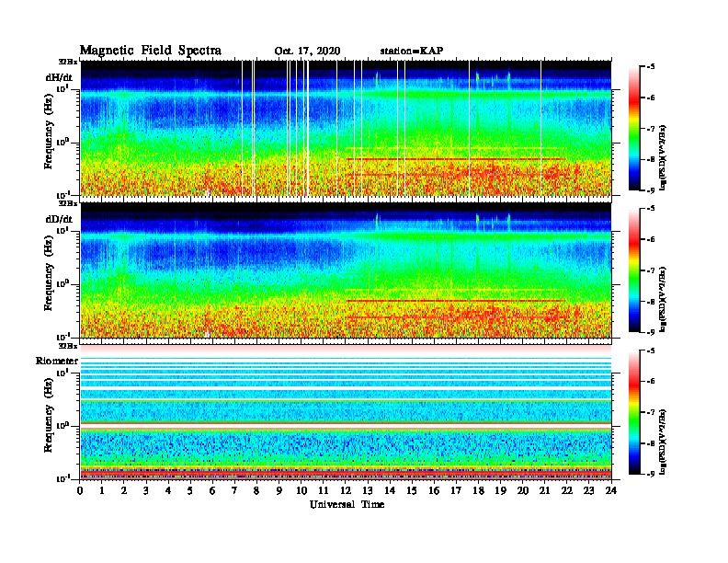This screenshot has height=563, width=728.
Task: Click the color bar beside the dD/dt panel
Action: (633, 270)
